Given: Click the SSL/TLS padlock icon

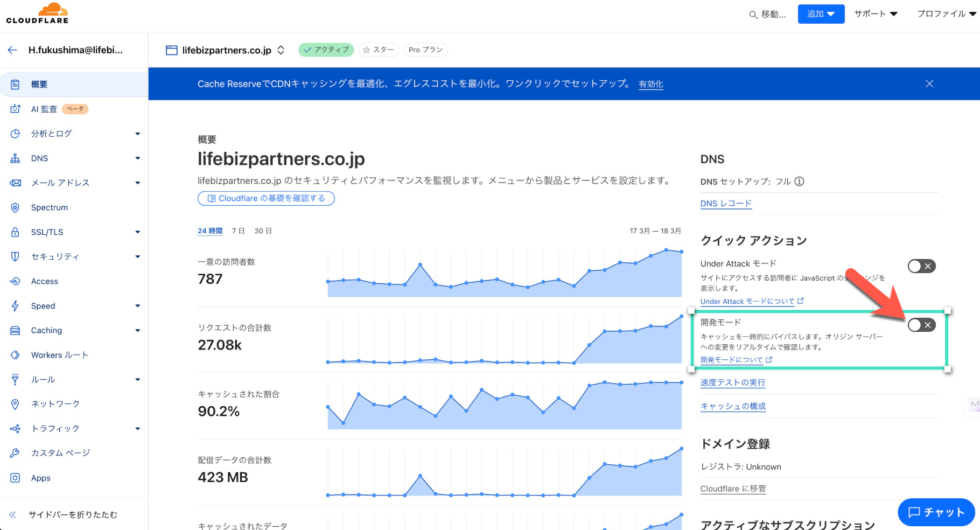Looking at the screenshot, I should point(15,232).
